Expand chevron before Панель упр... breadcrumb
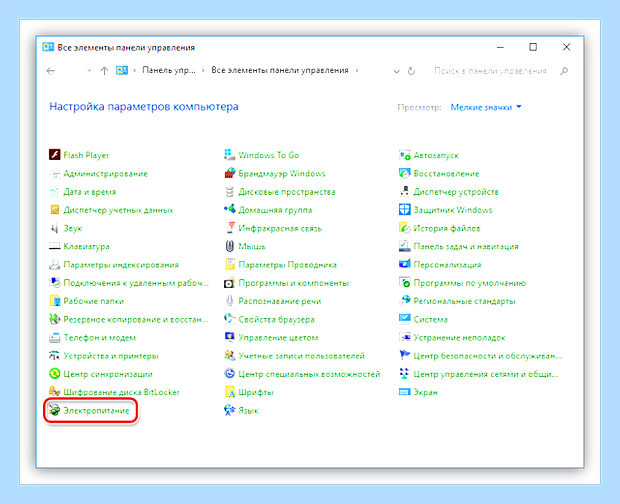This screenshot has height=504, width=620. 134,70
